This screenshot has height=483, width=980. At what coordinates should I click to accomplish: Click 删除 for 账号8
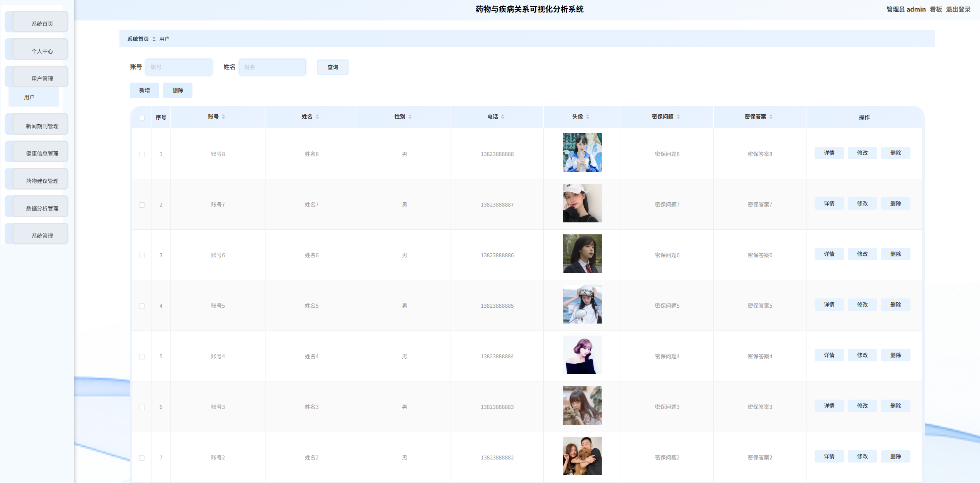(x=896, y=153)
